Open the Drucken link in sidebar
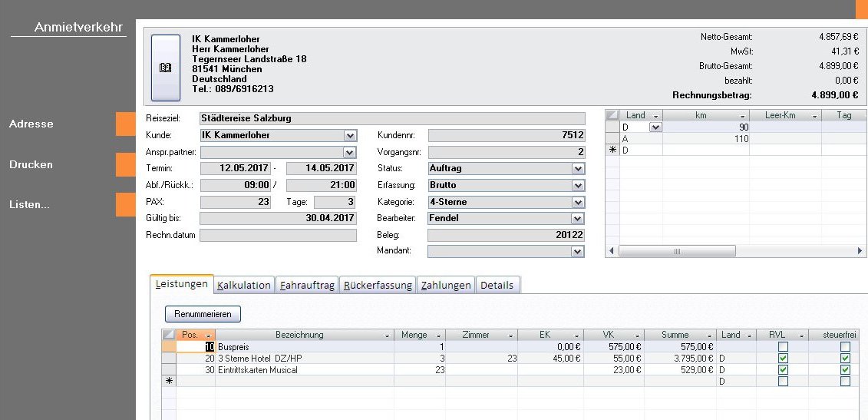 tap(31, 164)
